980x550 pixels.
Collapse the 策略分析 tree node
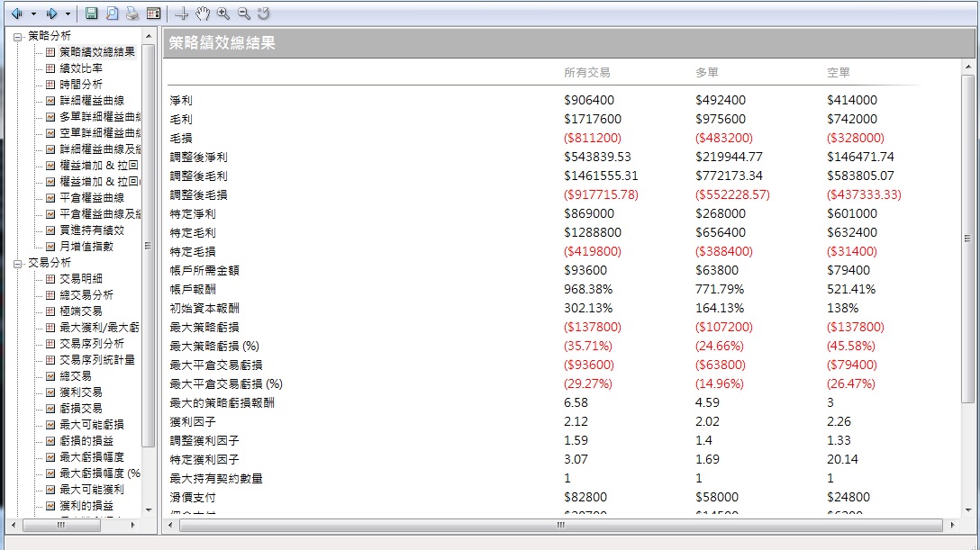point(17,37)
